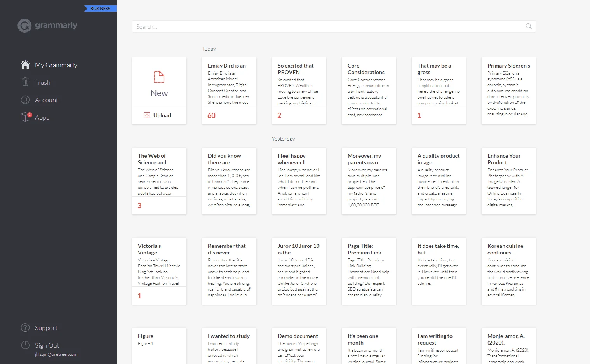Open "I feel happy whenever I" document
590x364 pixels.
tap(299, 181)
